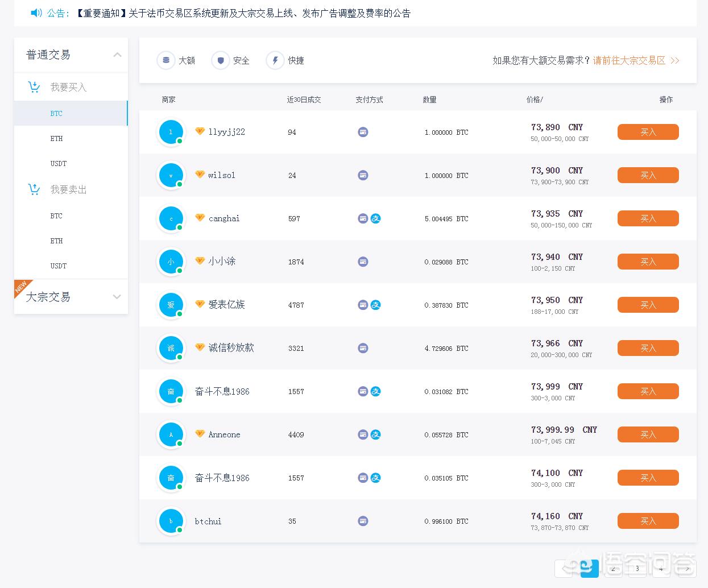Screen dimensions: 708x588
Task: Open merchant 诚信秒放款 profile name
Action: click(231, 347)
